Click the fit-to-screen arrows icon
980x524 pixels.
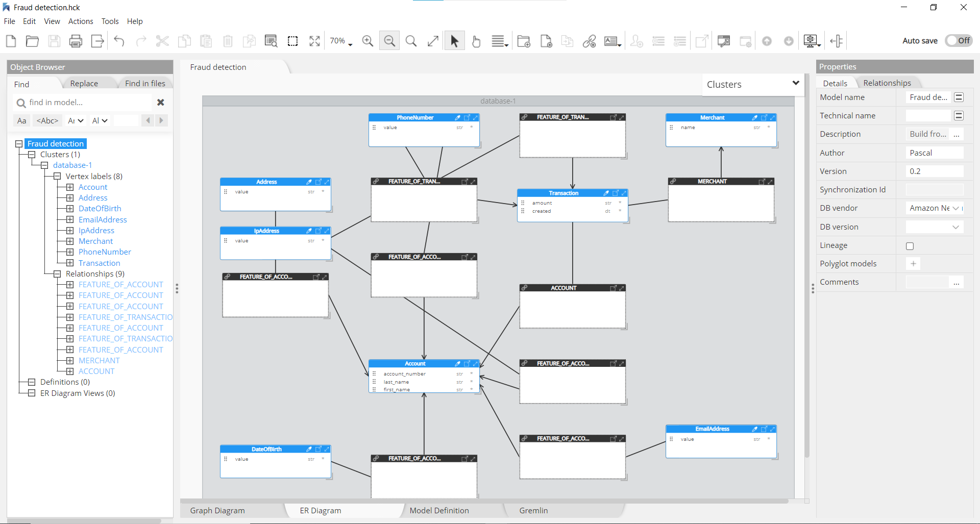click(x=314, y=41)
